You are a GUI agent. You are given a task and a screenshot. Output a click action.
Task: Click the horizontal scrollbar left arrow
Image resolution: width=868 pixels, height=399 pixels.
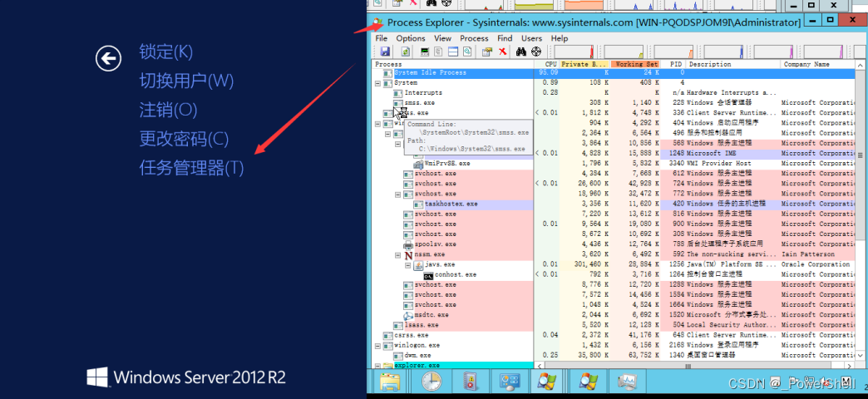tap(539, 365)
